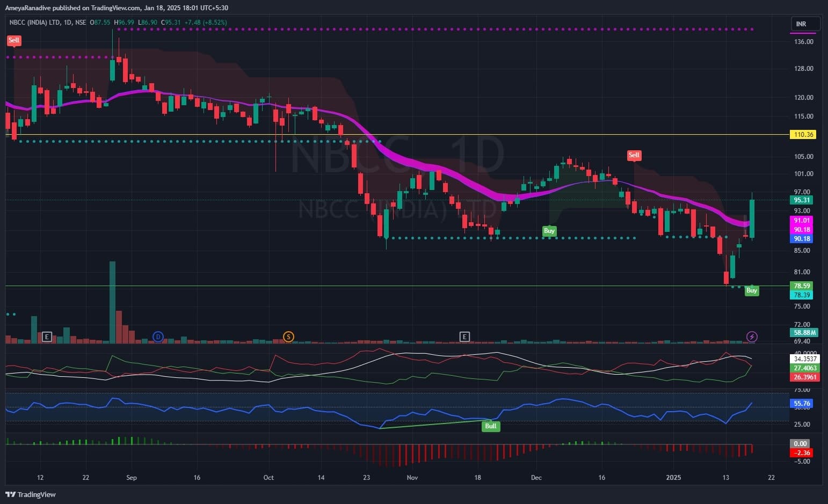
Task: Click the 'Sell' signal label at top left
Action: point(13,40)
